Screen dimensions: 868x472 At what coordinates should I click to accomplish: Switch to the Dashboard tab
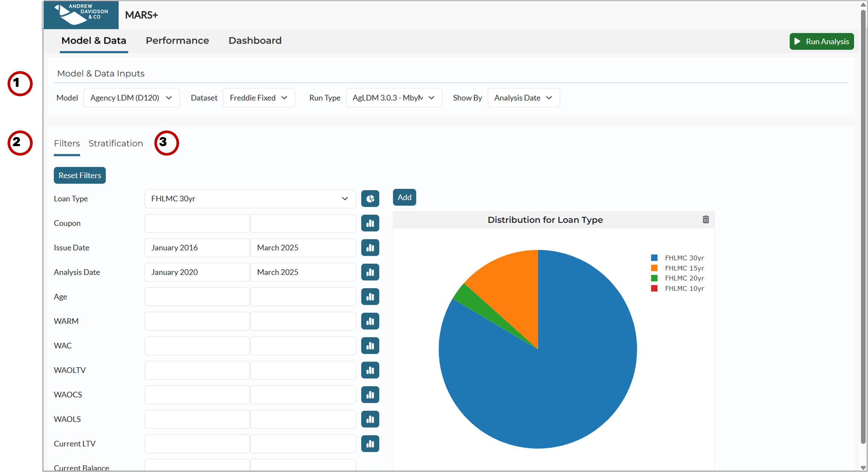pyautogui.click(x=255, y=41)
